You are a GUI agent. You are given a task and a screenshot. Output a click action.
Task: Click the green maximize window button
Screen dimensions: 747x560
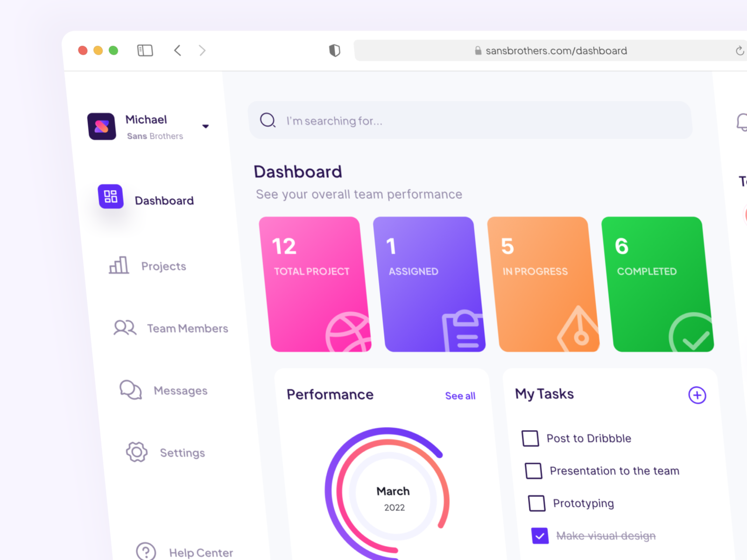[113, 50]
